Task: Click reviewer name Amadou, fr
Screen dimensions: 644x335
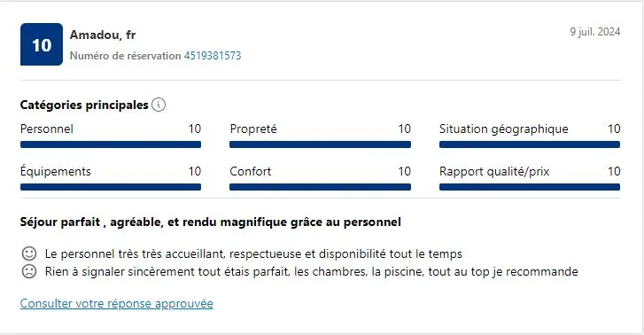Action: (x=103, y=35)
